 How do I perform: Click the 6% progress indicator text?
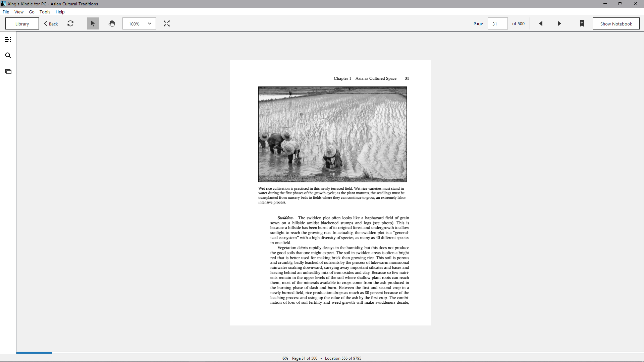(x=285, y=358)
